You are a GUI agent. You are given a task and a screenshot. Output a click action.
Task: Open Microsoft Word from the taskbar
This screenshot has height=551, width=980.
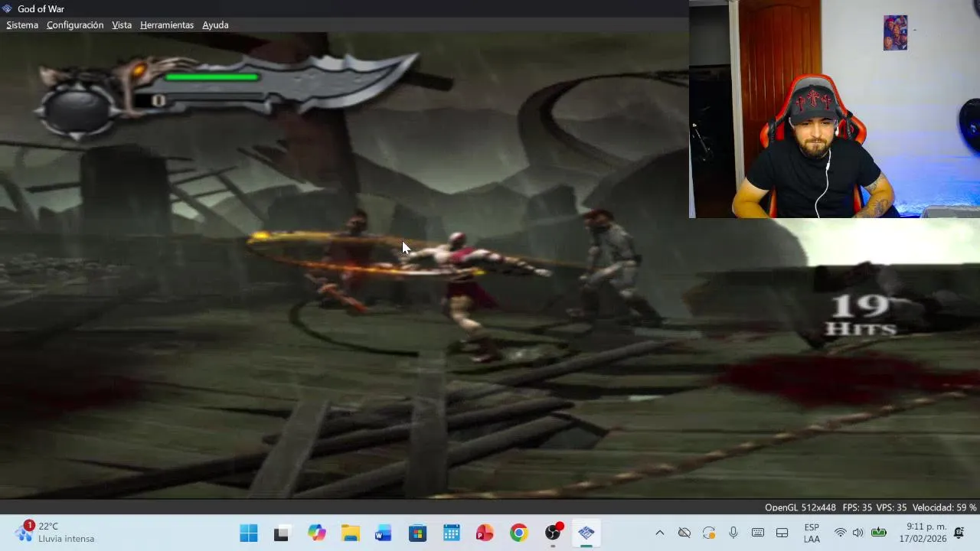click(x=384, y=533)
